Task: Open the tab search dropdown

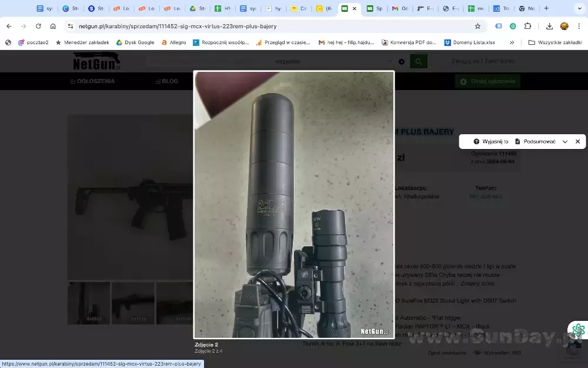Action: click(579, 8)
